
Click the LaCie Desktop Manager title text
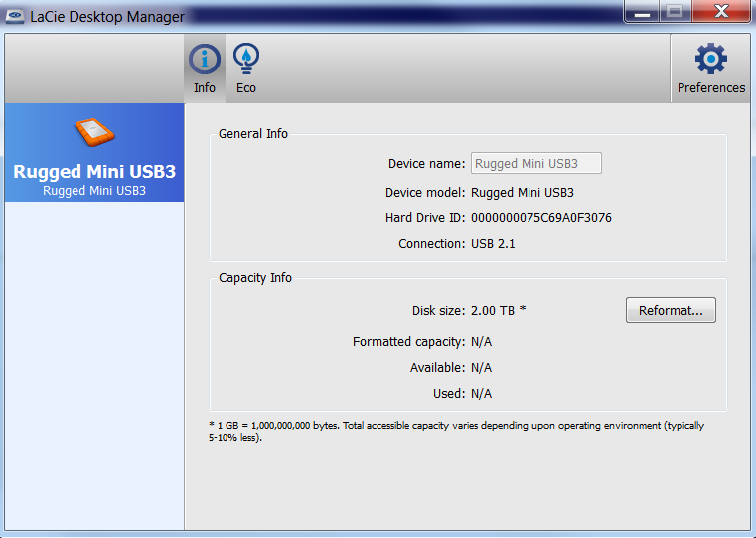coord(107,17)
